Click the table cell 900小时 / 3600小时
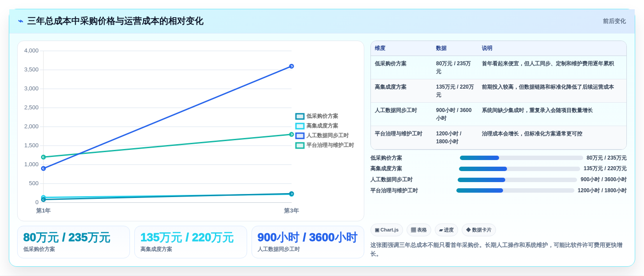This screenshot has width=644, height=276. point(454,114)
